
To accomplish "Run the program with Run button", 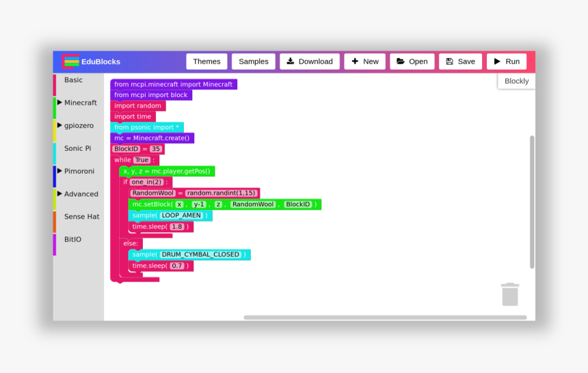I will pos(507,61).
